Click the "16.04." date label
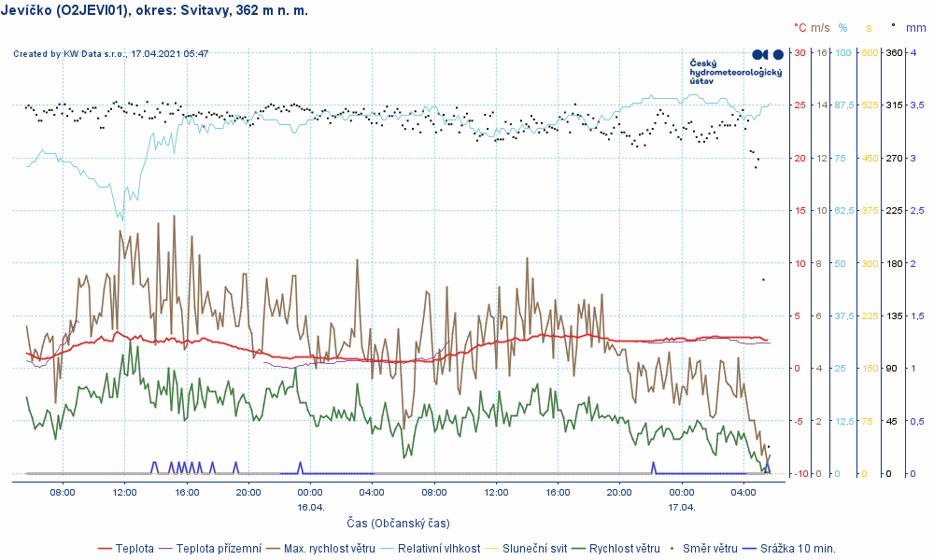This screenshot has height=560, width=934. 310,507
